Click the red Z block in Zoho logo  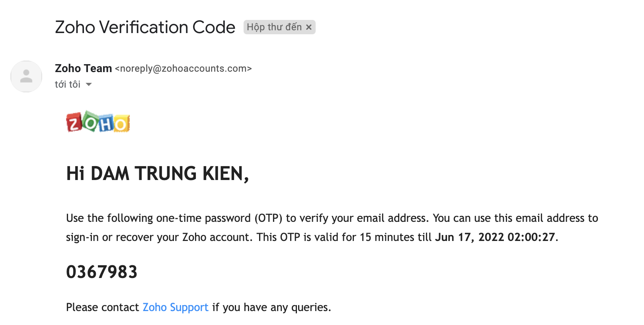pos(74,123)
